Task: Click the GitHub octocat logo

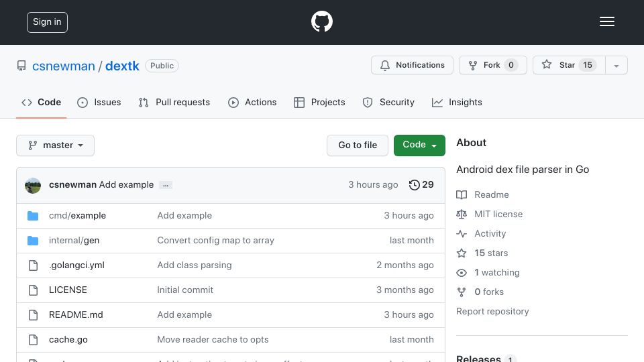Action: (321, 21)
